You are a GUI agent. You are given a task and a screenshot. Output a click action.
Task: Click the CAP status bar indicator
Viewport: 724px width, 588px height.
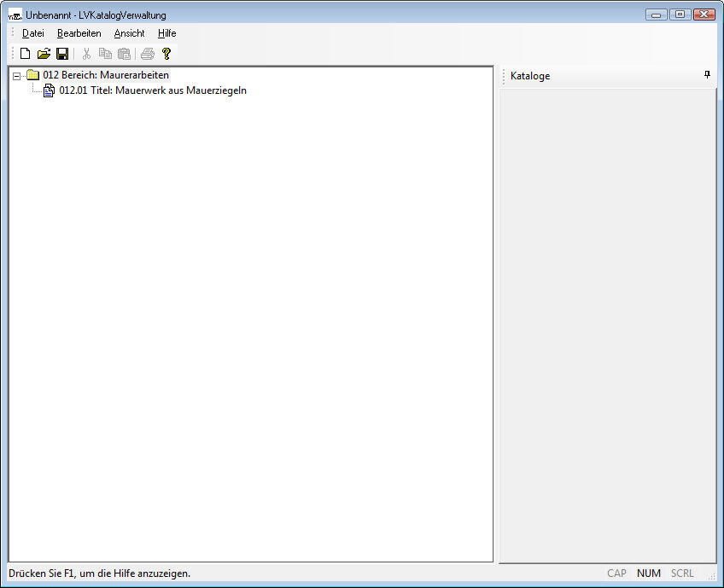616,573
